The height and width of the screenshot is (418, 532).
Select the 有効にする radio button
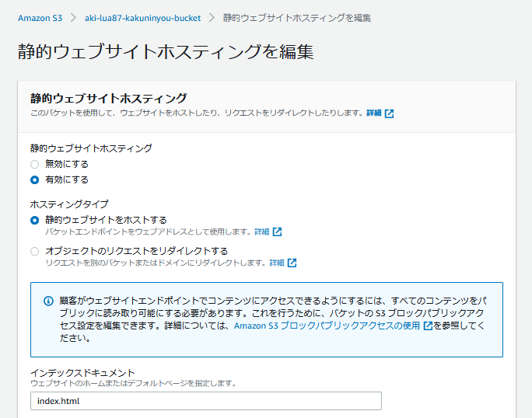(34, 180)
